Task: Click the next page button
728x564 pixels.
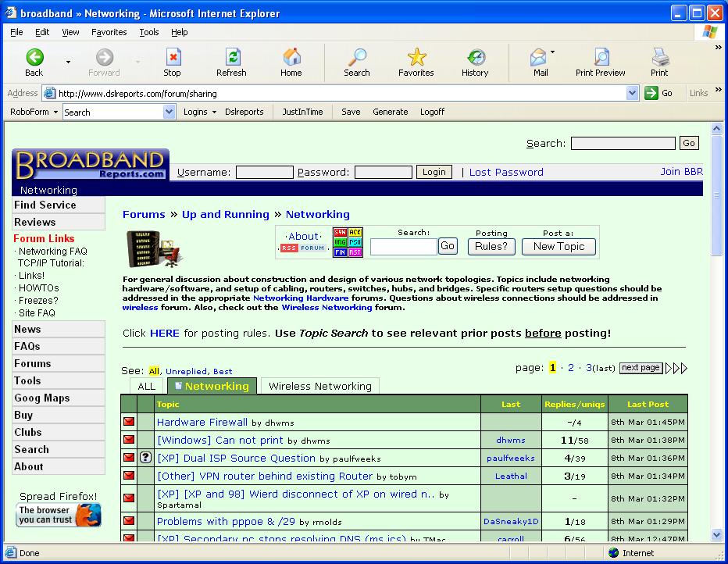Action: [x=641, y=368]
